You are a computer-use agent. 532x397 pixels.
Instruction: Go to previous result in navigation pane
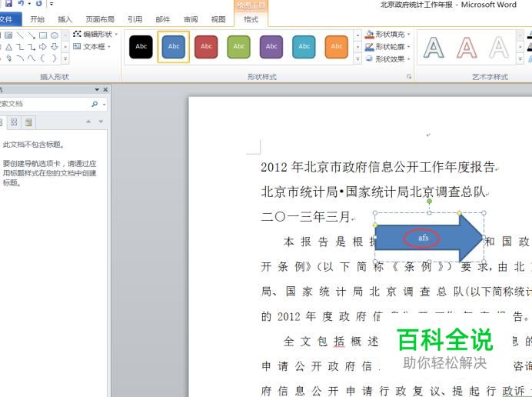[x=88, y=122]
